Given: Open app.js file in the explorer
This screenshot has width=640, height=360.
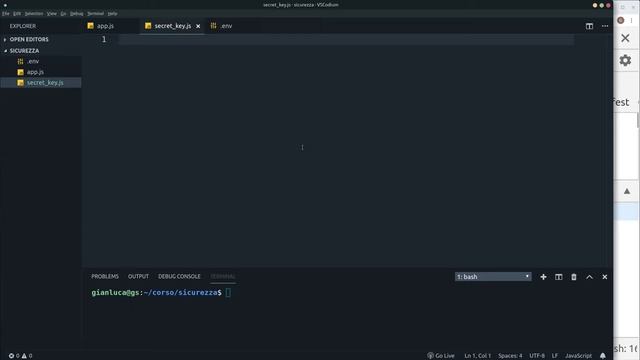Looking at the screenshot, I should click(35, 72).
